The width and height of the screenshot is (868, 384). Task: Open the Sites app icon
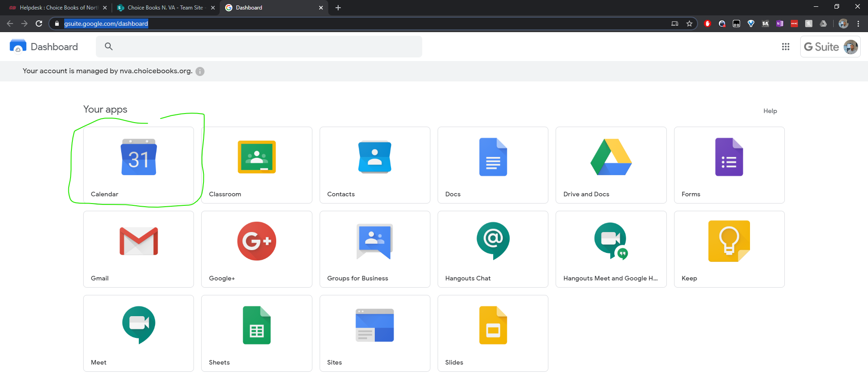tap(375, 325)
